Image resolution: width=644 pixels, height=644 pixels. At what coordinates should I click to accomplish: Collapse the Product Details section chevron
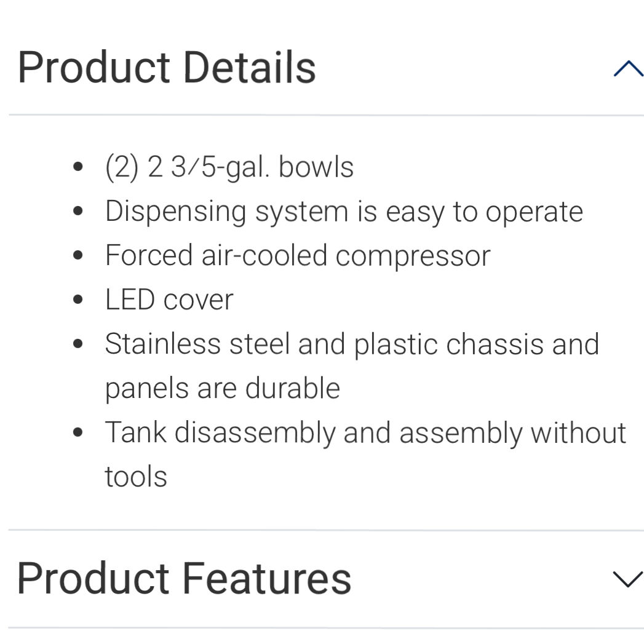tap(627, 68)
